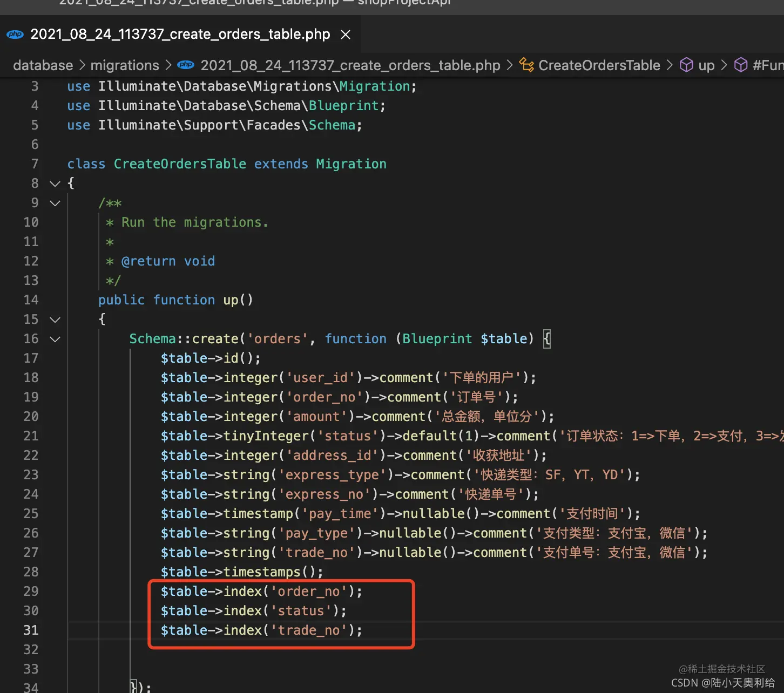Click 'status' inside the index call
The height and width of the screenshot is (693, 784).
click(301, 611)
